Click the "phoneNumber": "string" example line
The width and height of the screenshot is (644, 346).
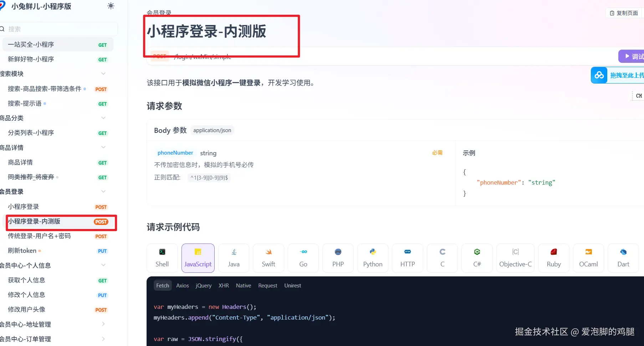(x=516, y=182)
